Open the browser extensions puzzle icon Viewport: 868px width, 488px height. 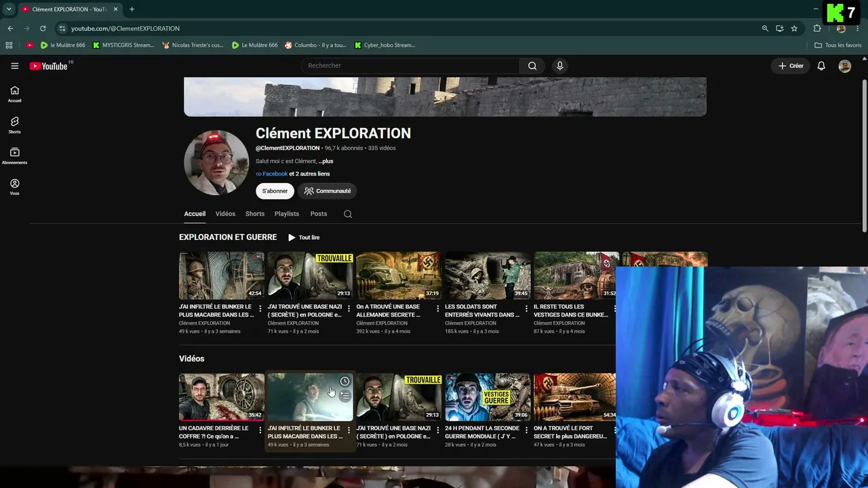[x=817, y=28]
